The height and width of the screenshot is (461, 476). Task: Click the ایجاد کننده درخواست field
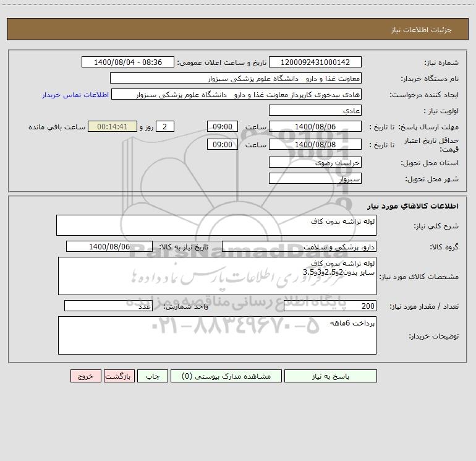[237, 94]
